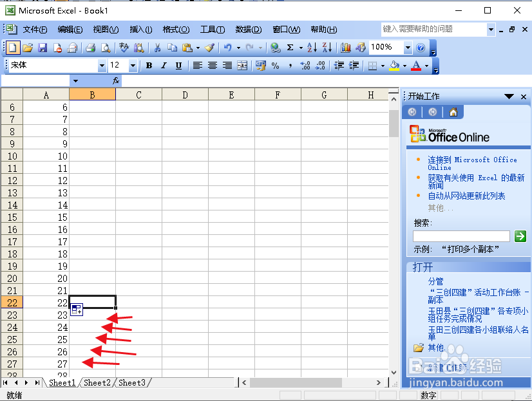Open the 格式(O) menu

176,30
